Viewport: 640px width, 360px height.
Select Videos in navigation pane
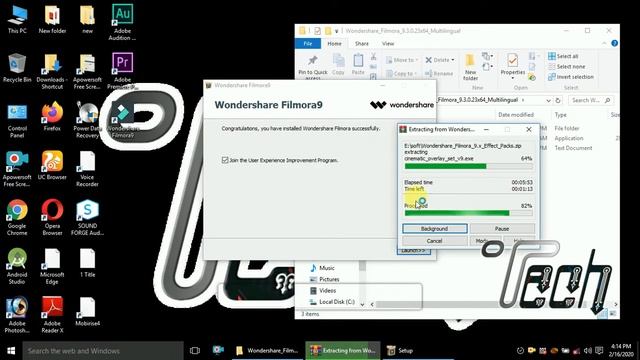tap(323, 291)
